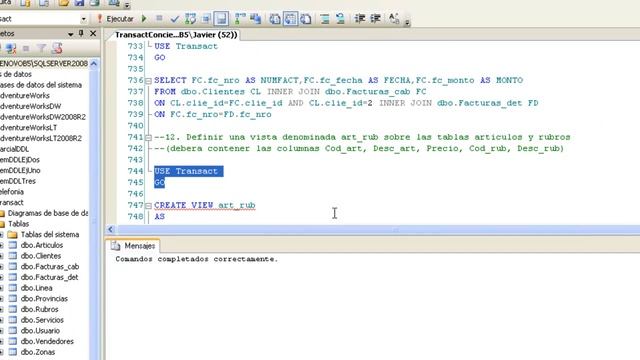
Task: Click the Object Explorer stop icon
Action: pos(26,49)
